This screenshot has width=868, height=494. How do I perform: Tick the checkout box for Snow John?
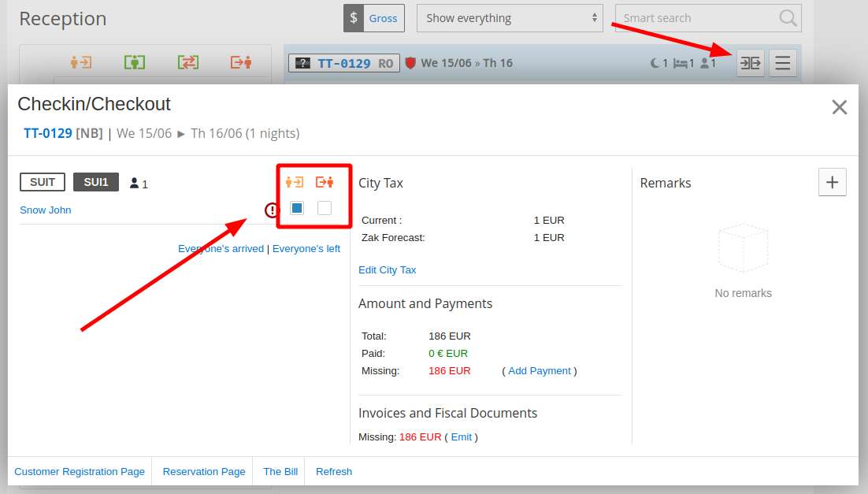(x=325, y=208)
